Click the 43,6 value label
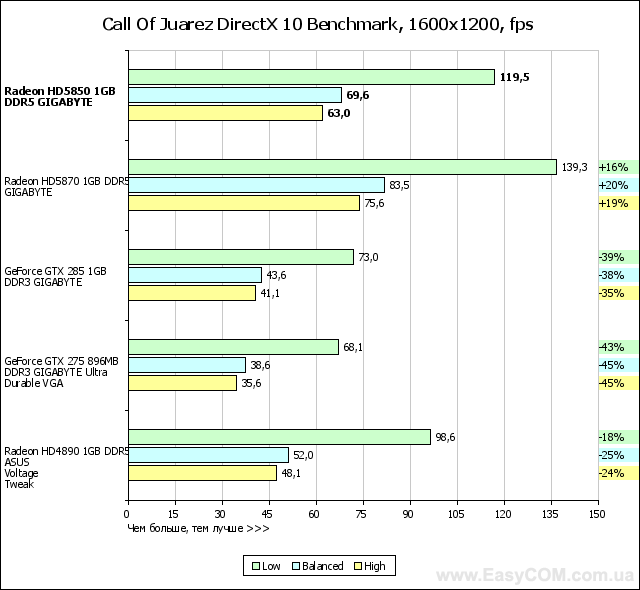 [276, 275]
